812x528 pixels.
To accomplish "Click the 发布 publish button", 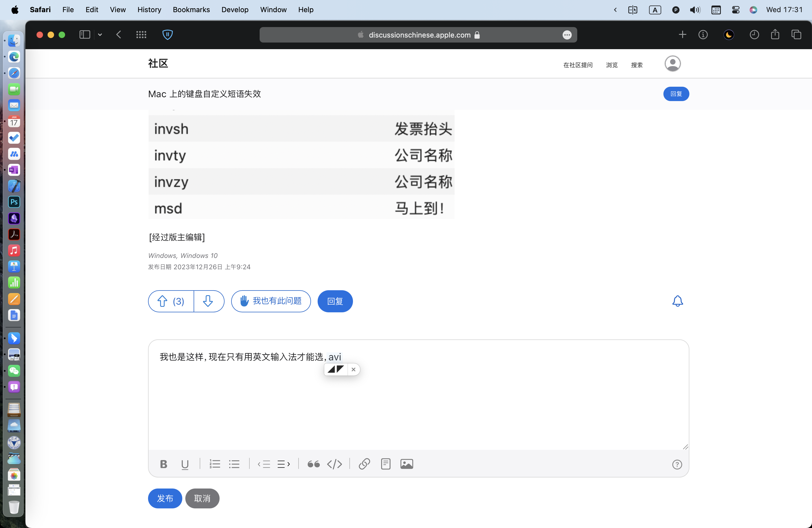I will pyautogui.click(x=165, y=498).
